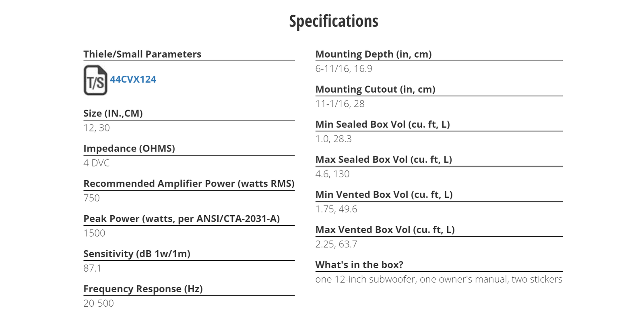Select the Size (IN.,CM) heading
This screenshot has height=318, width=644.
coord(113,113)
